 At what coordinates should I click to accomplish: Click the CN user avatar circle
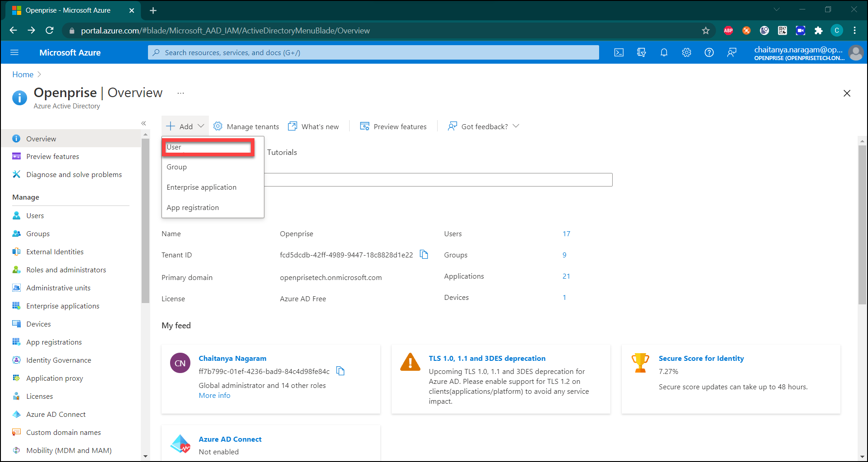point(180,363)
